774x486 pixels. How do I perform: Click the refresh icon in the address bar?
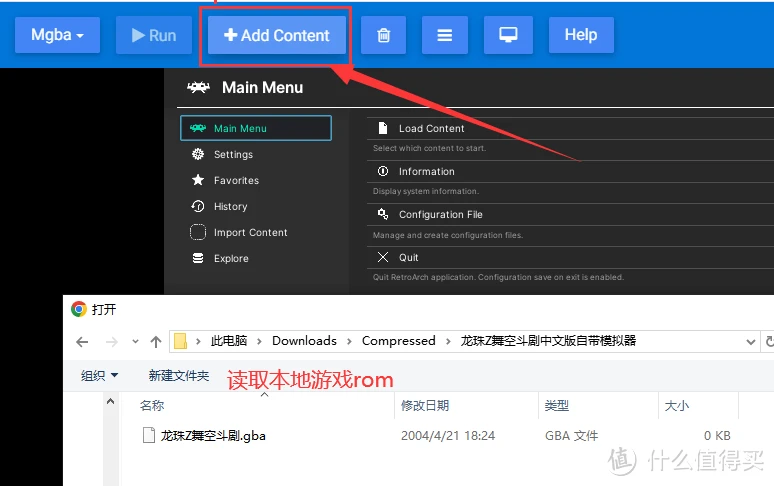click(769, 341)
